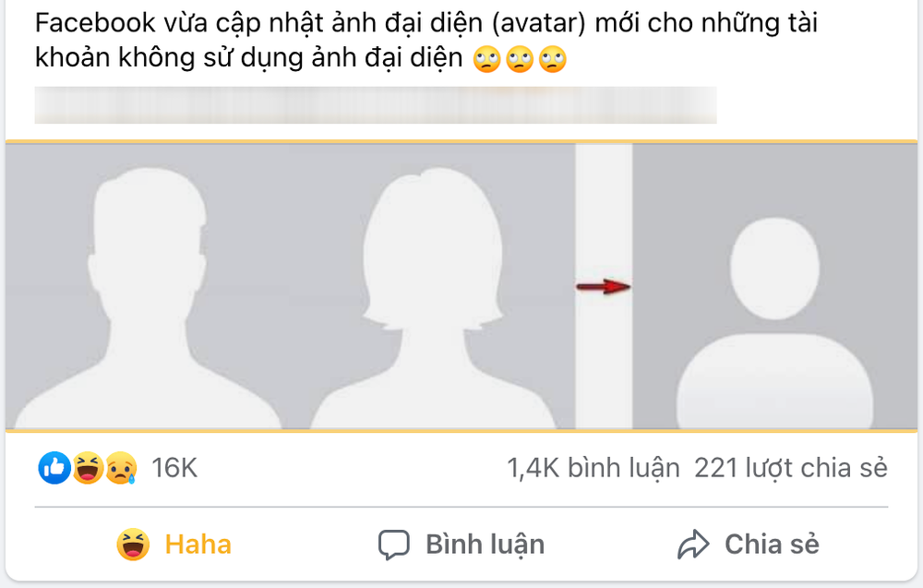Viewport: 923px width, 588px height.
Task: Click the crying Sad reaction icon
Action: (121, 468)
